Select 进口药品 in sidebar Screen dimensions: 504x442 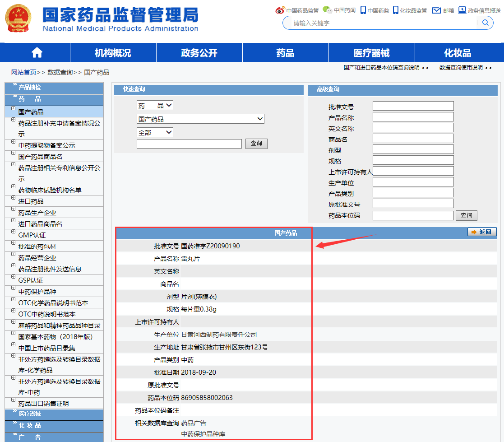[54, 201]
